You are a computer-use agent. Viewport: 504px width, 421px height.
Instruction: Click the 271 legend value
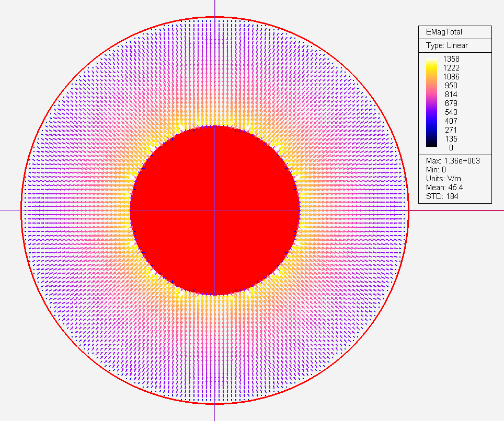[451, 130]
